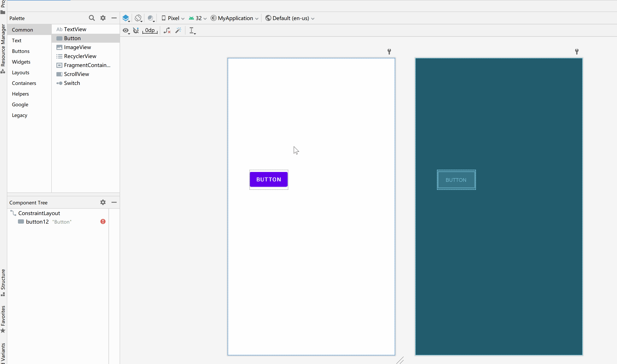Select ImageView in the palette list
617x364 pixels.
click(77, 47)
